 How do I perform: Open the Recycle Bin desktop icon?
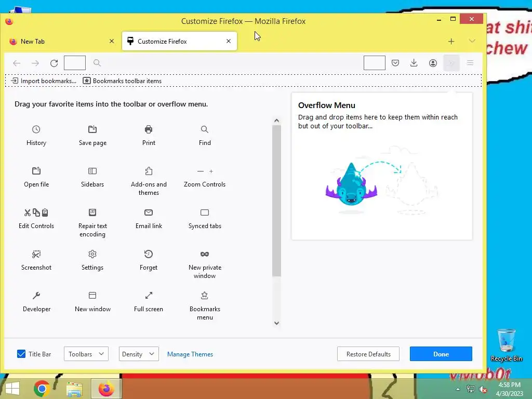[x=506, y=345]
